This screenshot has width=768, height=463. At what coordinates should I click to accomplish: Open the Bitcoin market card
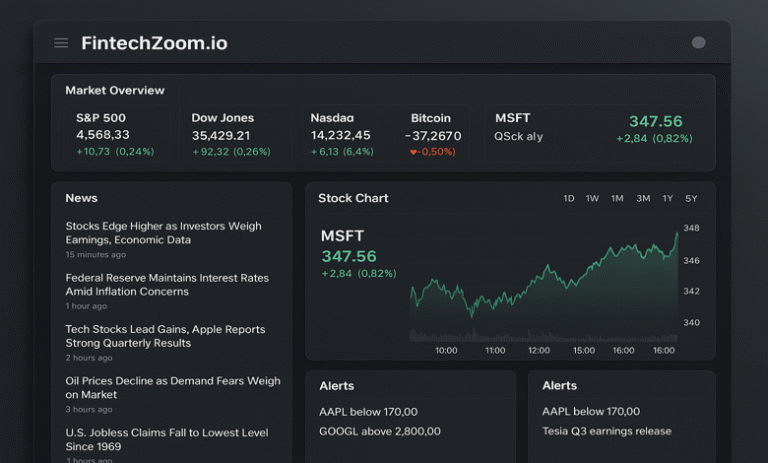click(x=433, y=135)
